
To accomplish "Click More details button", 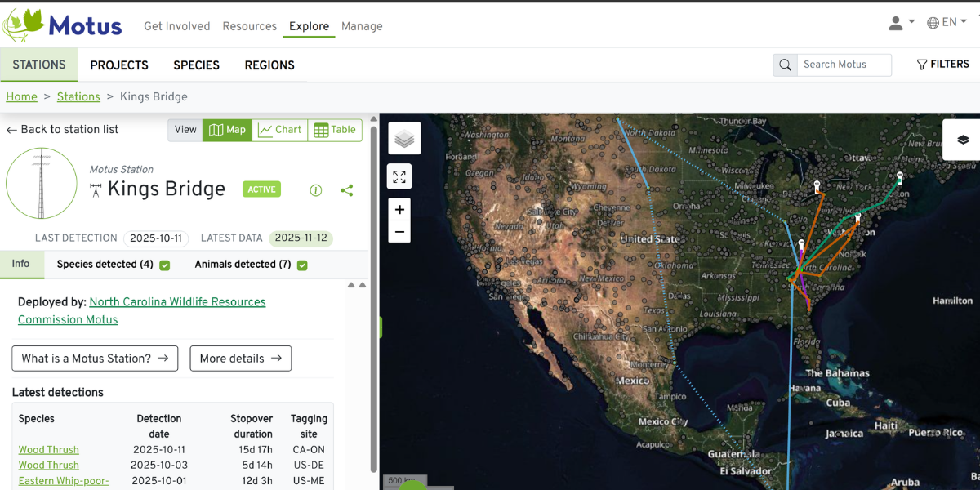I will point(240,359).
